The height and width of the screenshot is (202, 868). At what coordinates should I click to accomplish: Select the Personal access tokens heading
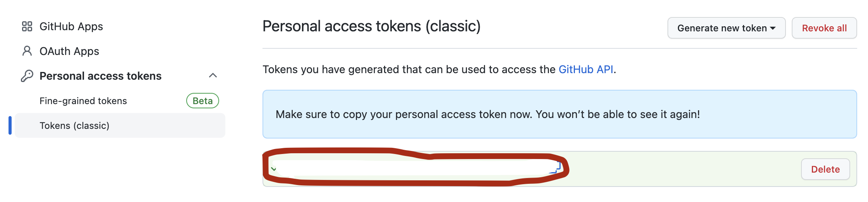pyautogui.click(x=101, y=76)
